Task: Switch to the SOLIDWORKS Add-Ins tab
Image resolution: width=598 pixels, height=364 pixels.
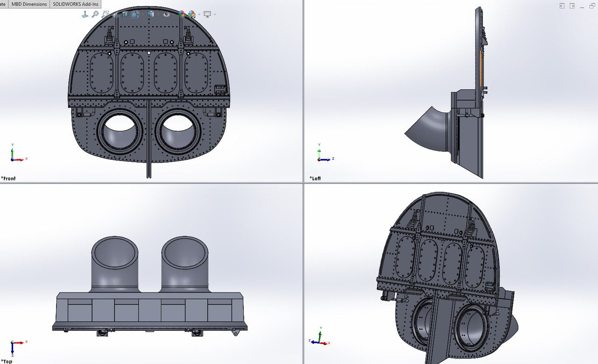Action: [76, 4]
